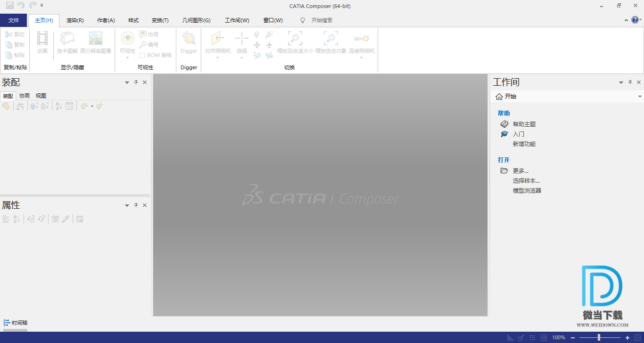644x343 pixels.
Task: Click the zoom slider handle in status bar
Action: (599, 338)
